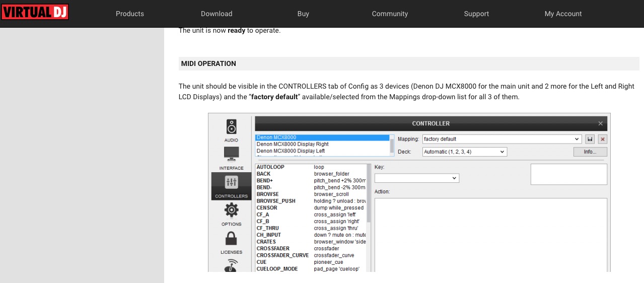Select the Denon MCX8000 device in list
This screenshot has width=644, height=283.
coord(322,137)
